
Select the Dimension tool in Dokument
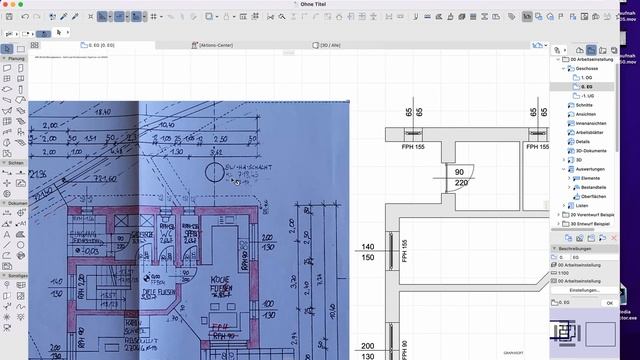[7, 213]
